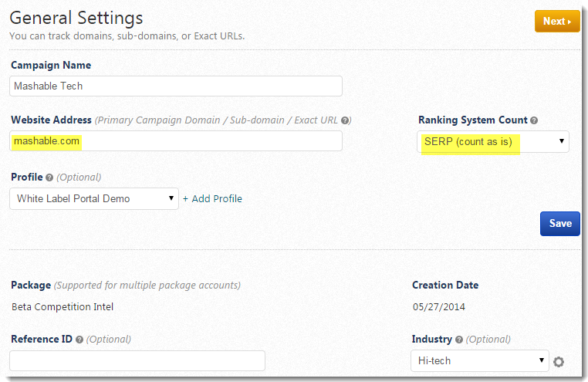Click the Package label text
The width and height of the screenshot is (588, 382).
[x=31, y=285]
